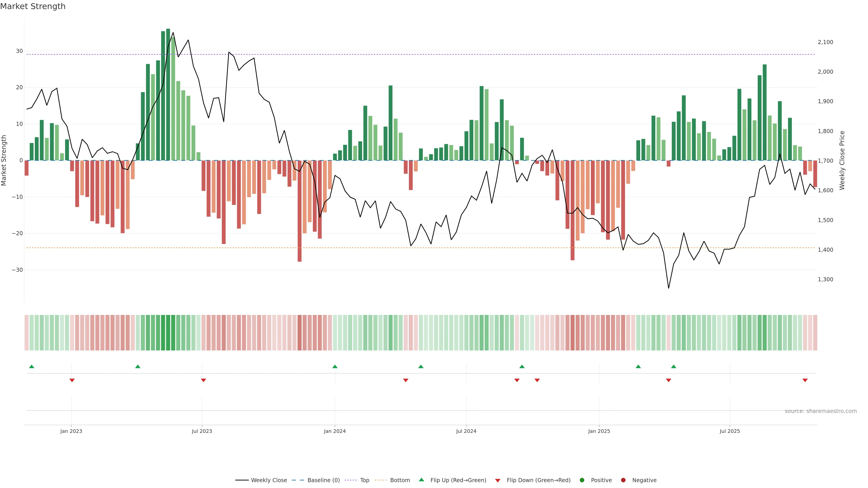This screenshot has height=488, width=868.
Task: Click flip-up triangle marker at Jan 2024
Action: pos(335,366)
